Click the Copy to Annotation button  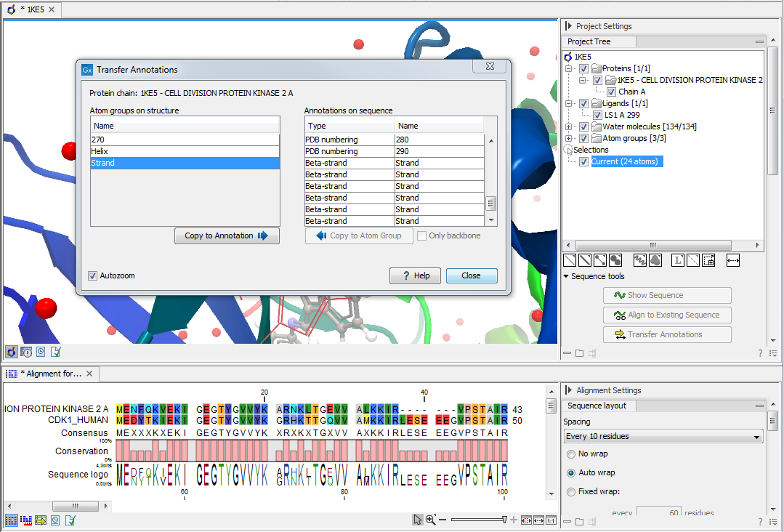[x=226, y=235]
